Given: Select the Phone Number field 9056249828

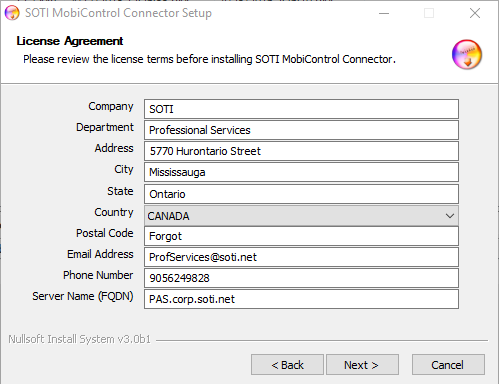Looking at the screenshot, I should (301, 278).
